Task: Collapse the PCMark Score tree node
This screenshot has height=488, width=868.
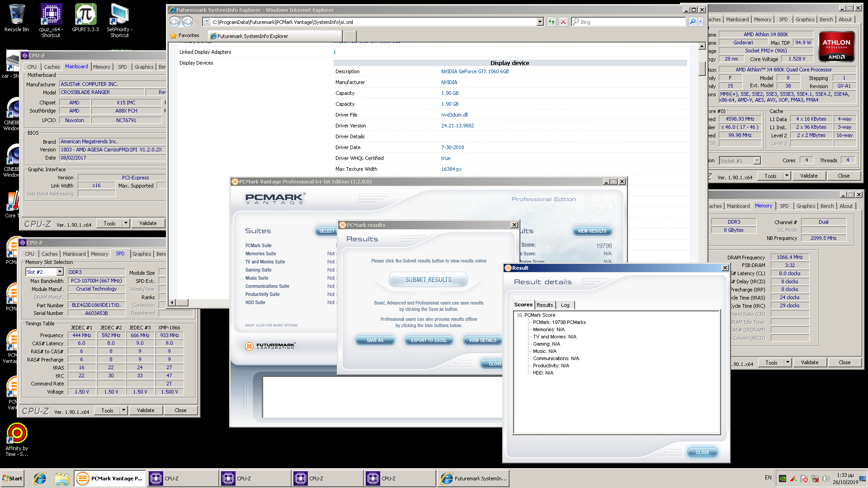Action: coord(519,315)
